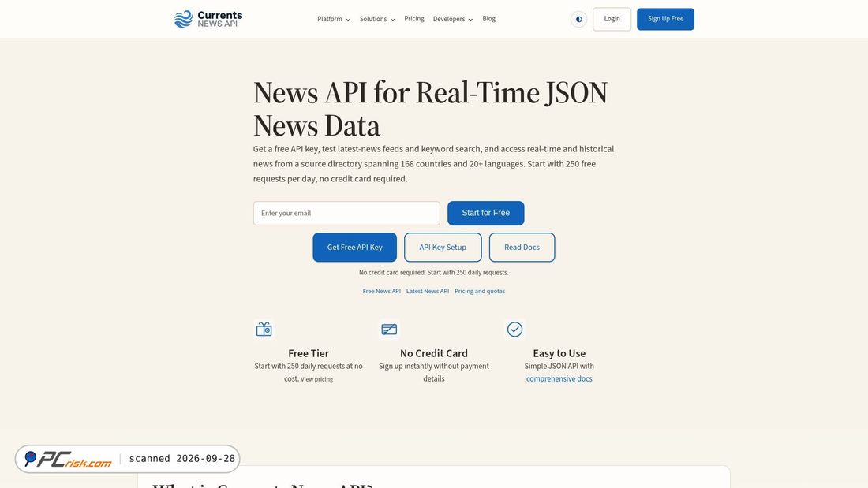Click the Currents News API logo
Image resolution: width=868 pixels, height=488 pixels.
tap(208, 20)
